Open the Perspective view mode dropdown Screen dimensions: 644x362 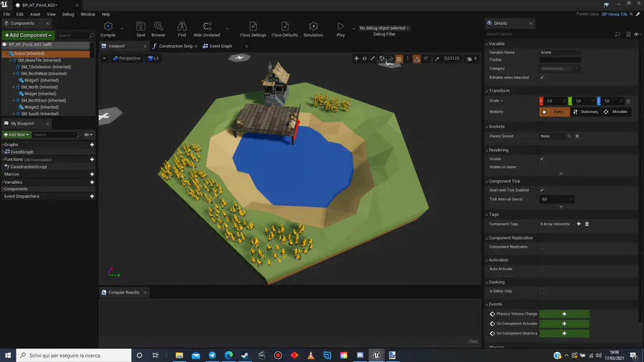click(x=127, y=58)
